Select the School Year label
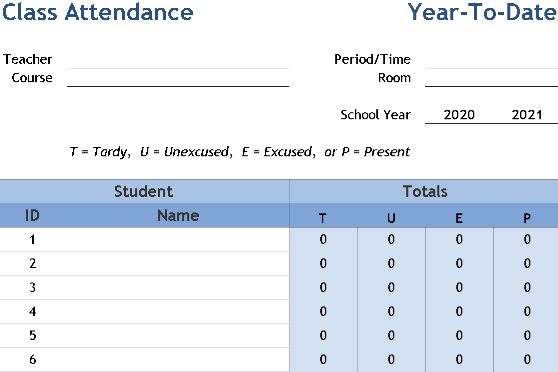558x372 pixels. (x=375, y=115)
